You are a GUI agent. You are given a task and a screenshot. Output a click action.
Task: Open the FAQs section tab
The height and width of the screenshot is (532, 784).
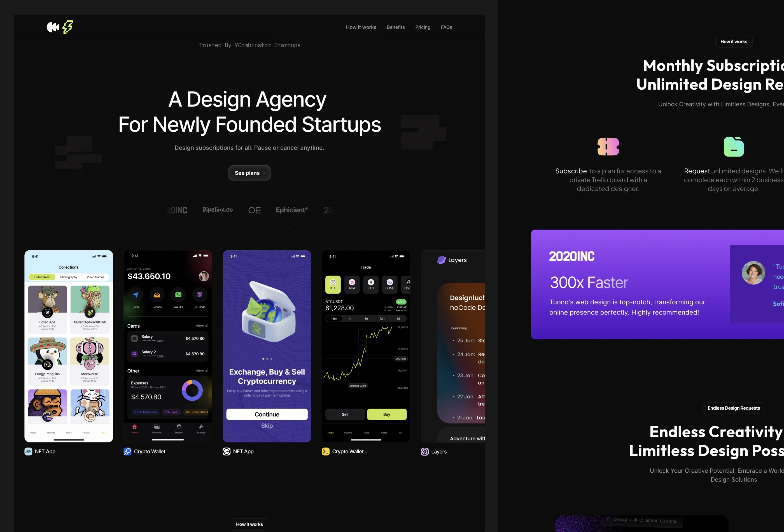tap(446, 27)
